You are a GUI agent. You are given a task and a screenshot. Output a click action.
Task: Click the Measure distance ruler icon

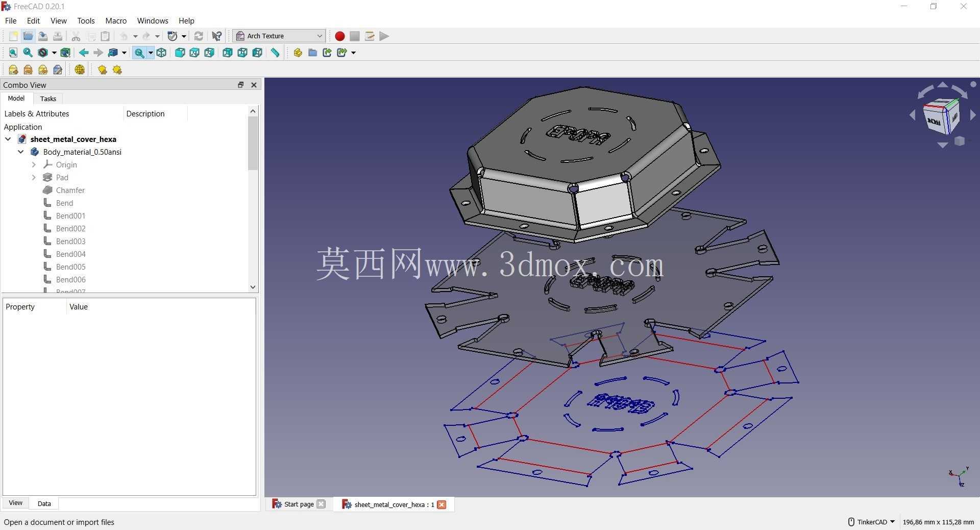point(275,53)
